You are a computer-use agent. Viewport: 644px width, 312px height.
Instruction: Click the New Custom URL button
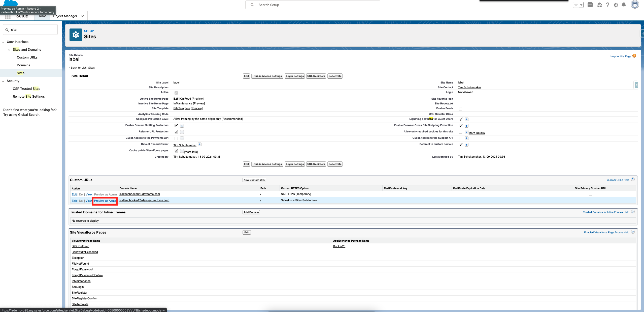pos(254,180)
